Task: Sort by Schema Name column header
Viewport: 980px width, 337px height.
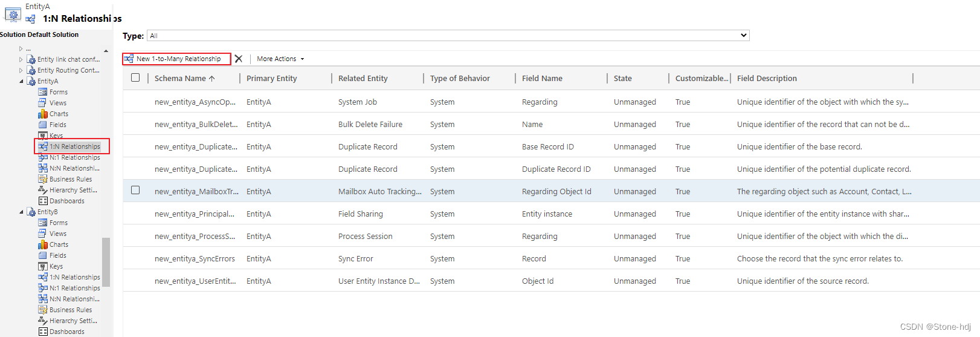Action: pyautogui.click(x=185, y=78)
